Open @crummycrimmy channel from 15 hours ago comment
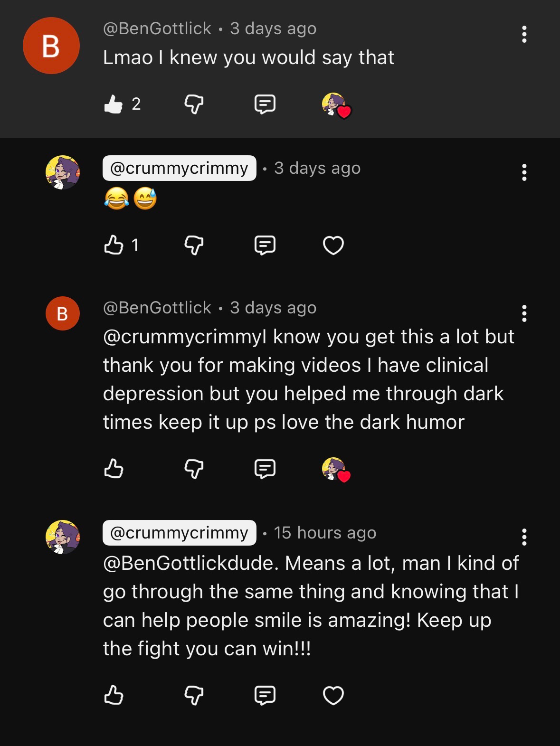560x746 pixels. (179, 533)
